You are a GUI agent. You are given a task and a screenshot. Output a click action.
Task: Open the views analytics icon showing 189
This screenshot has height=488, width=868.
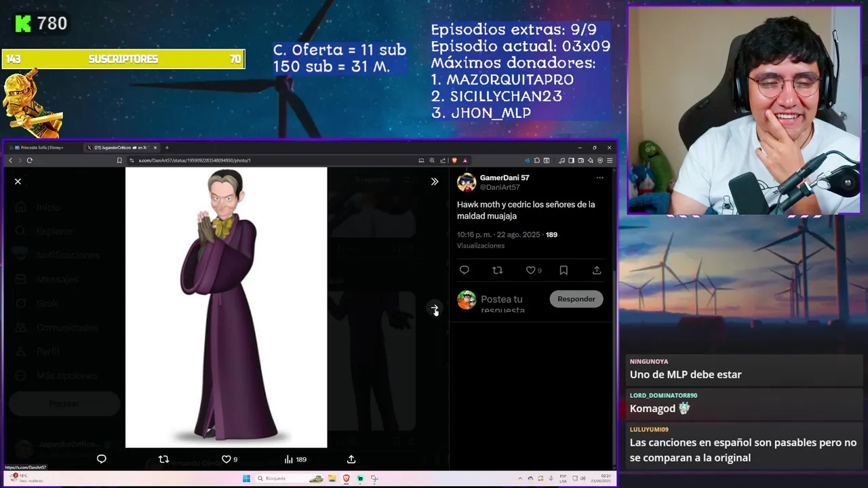[x=296, y=459]
